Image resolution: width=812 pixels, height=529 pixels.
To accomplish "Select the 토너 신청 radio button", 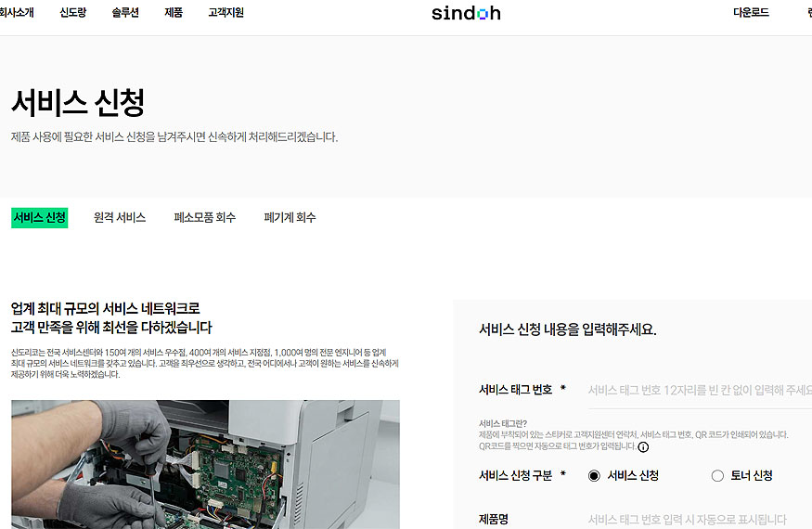I will coord(717,475).
